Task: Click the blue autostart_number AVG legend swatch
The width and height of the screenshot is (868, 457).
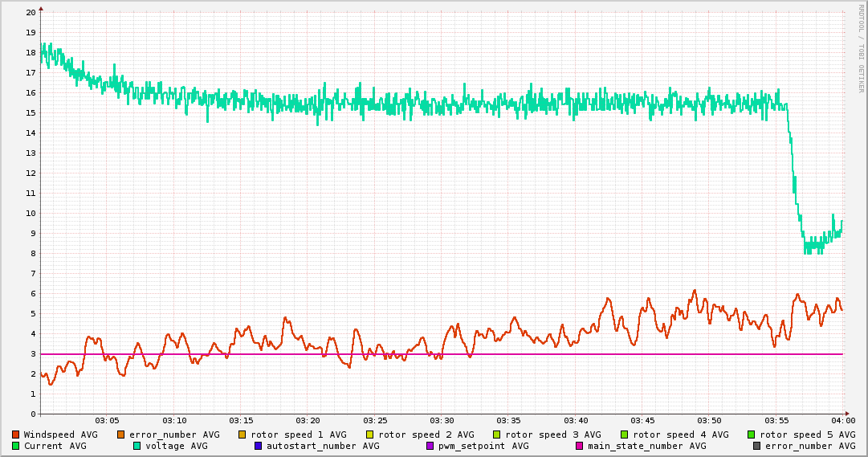Action: pyautogui.click(x=259, y=446)
